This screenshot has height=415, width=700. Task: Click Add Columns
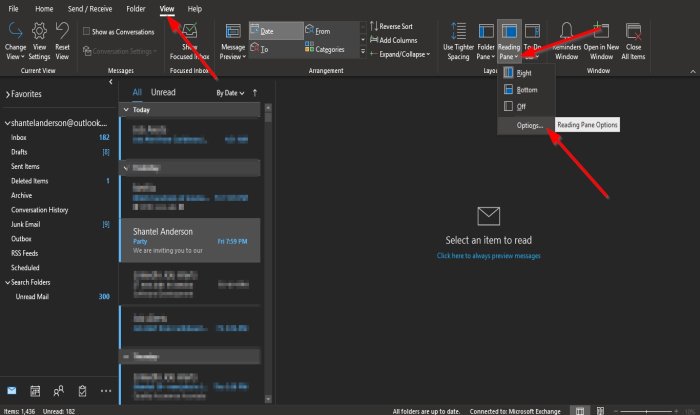393,40
